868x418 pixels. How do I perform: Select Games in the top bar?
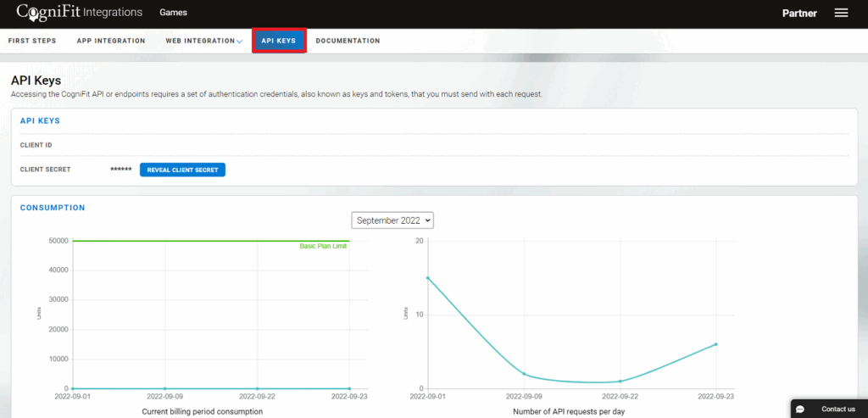(173, 13)
